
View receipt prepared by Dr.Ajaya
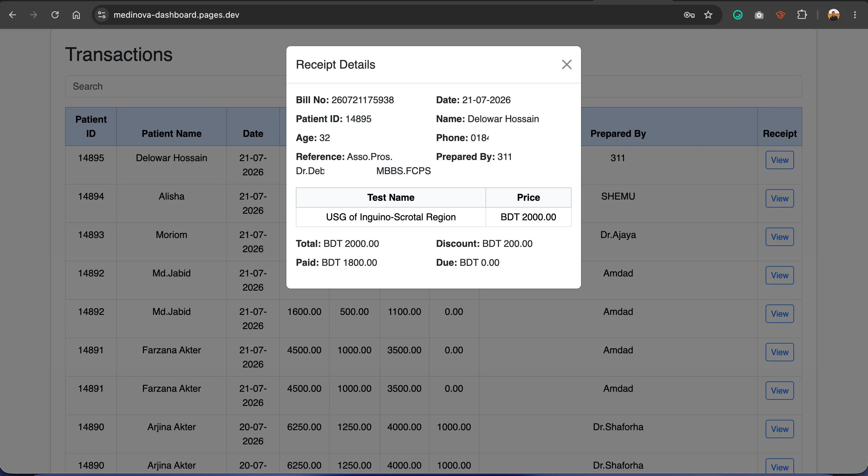point(779,237)
